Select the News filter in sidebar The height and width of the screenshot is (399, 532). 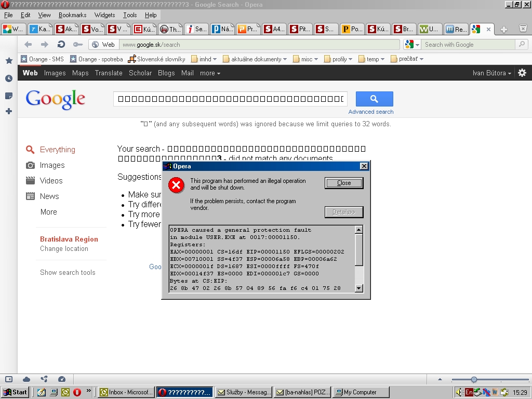click(x=43, y=196)
